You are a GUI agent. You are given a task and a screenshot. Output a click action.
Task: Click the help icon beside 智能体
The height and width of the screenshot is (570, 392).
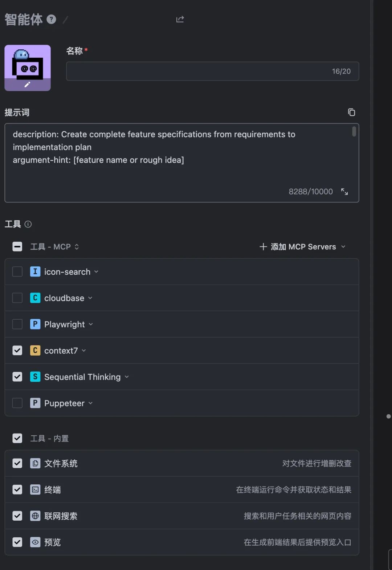pyautogui.click(x=52, y=19)
